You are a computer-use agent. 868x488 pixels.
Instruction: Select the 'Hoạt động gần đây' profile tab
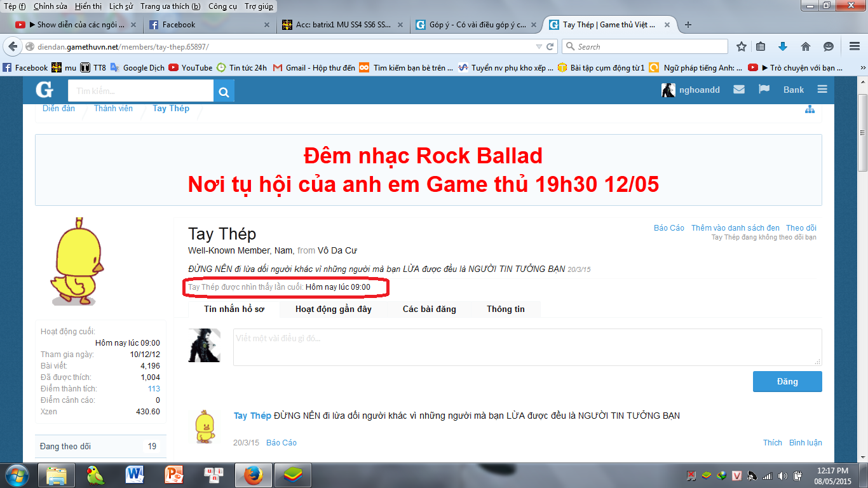coord(334,309)
